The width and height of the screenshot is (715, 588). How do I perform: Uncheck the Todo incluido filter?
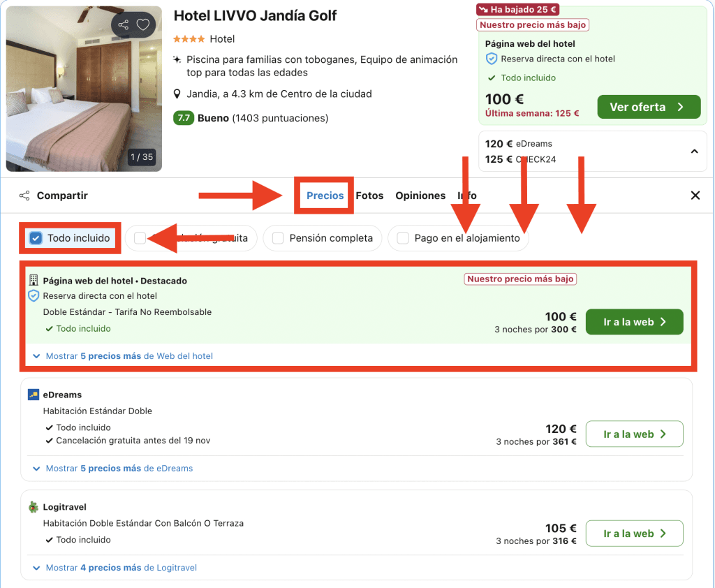click(36, 238)
